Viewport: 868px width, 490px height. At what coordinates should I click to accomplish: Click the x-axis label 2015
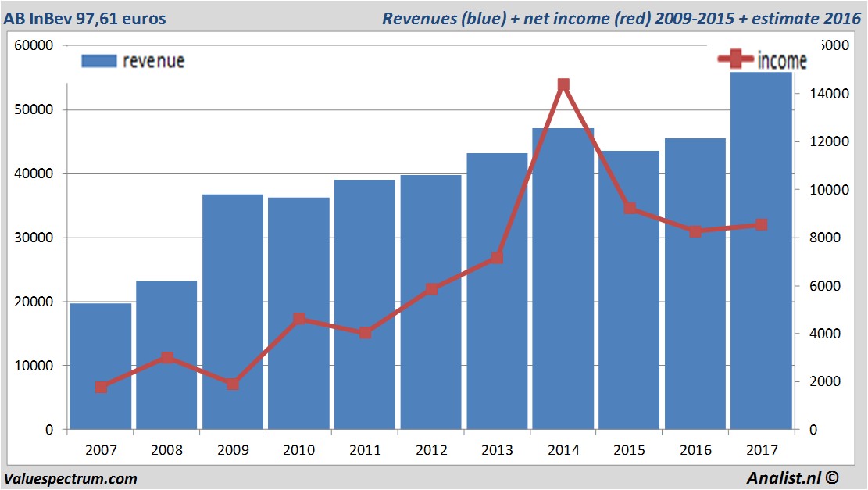tap(629, 449)
